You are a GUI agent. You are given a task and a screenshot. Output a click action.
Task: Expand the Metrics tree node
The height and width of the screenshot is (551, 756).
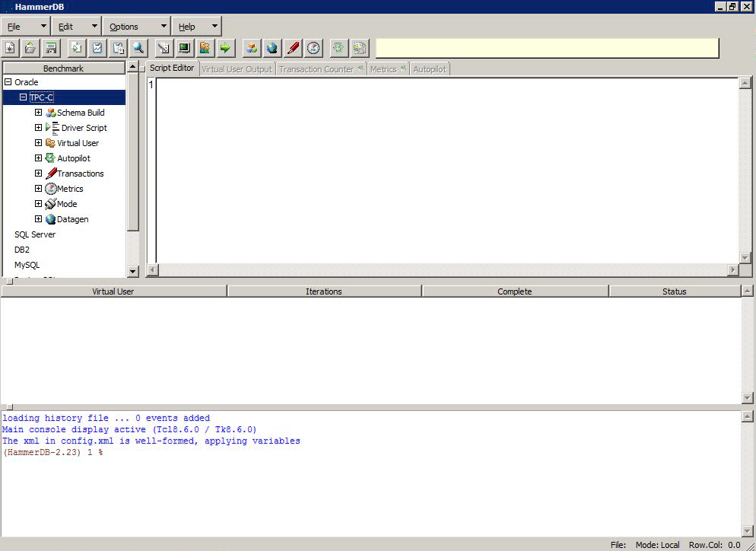pyautogui.click(x=38, y=189)
